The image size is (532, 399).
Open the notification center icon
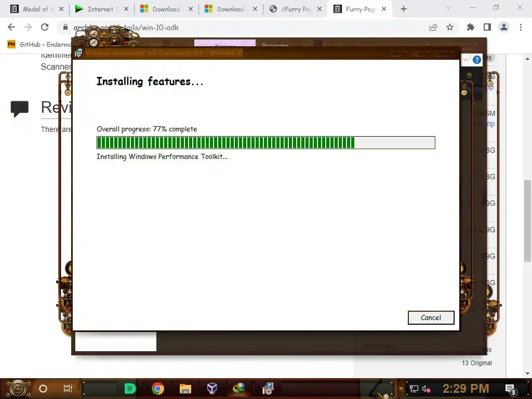510,389
